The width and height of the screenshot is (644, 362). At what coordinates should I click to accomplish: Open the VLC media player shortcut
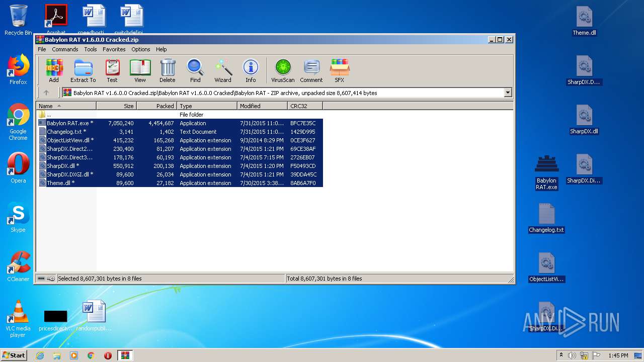click(18, 319)
